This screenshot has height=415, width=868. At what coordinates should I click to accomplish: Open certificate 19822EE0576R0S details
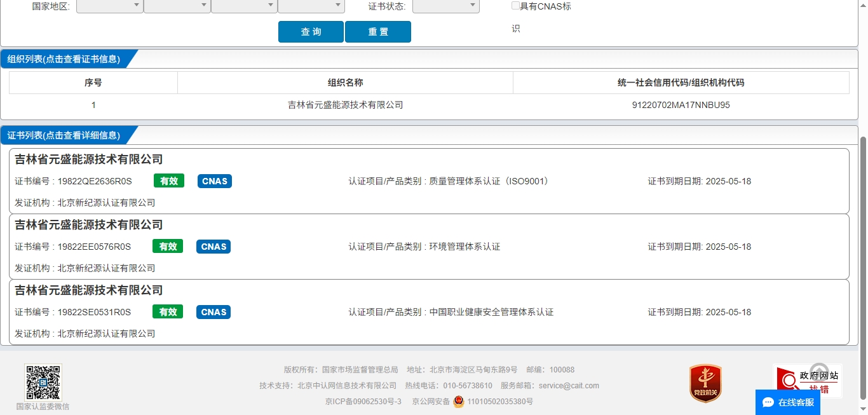(429, 247)
